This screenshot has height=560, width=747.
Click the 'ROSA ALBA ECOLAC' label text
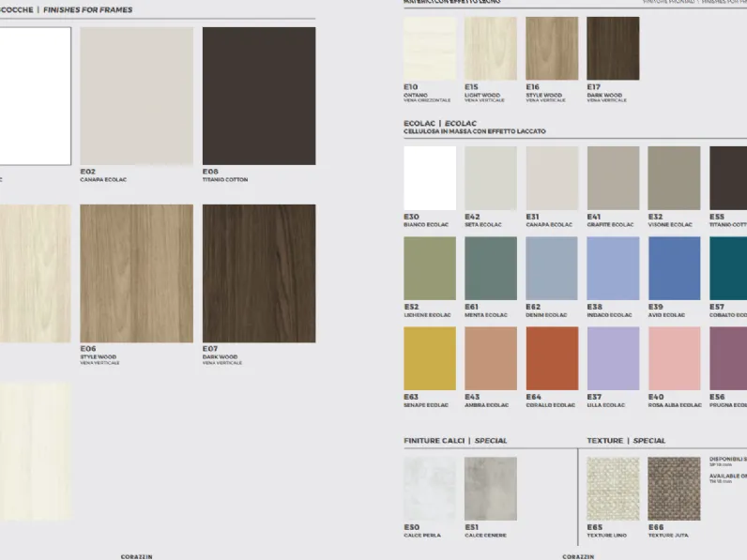(x=675, y=405)
